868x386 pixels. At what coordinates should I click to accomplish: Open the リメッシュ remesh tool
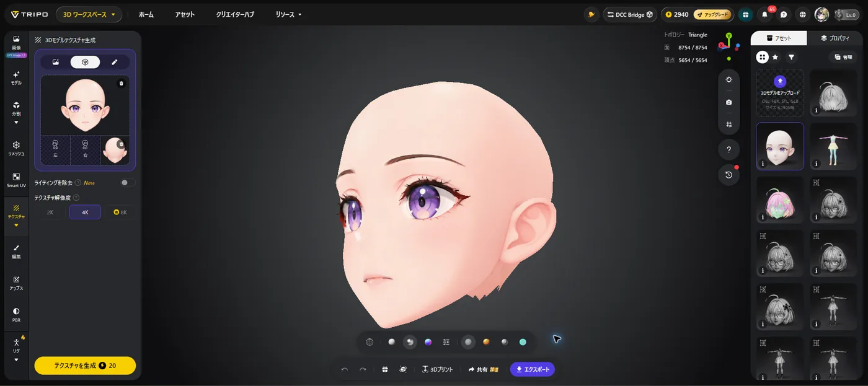point(16,148)
